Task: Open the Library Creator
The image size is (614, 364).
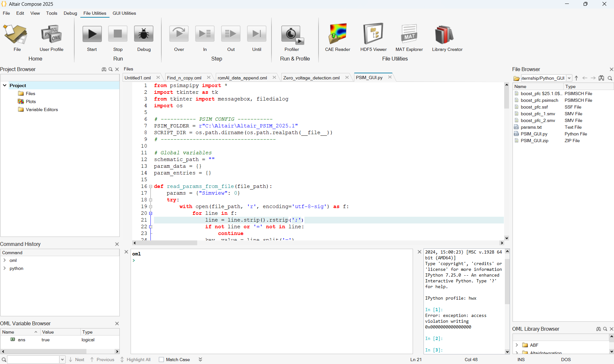Action: tap(445, 35)
